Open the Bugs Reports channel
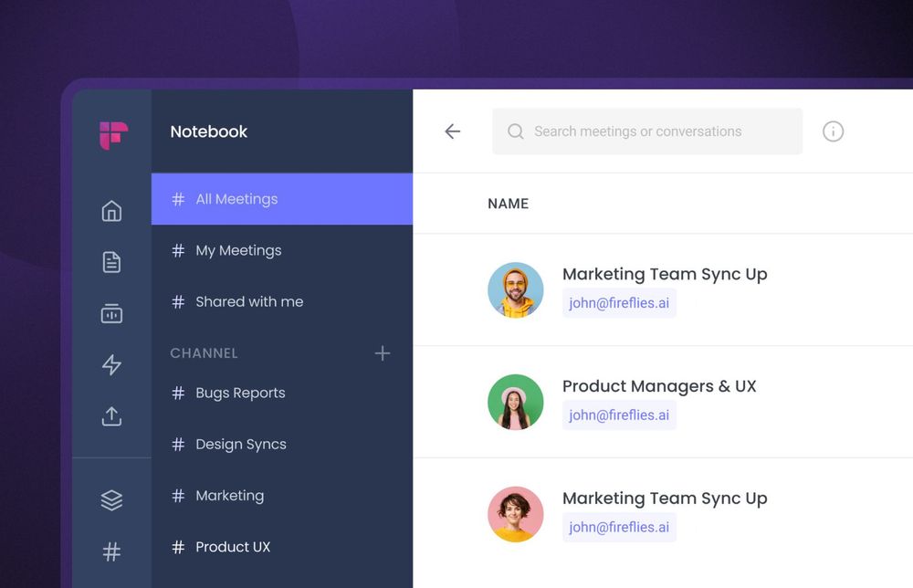The width and height of the screenshot is (913, 588). pos(240,393)
